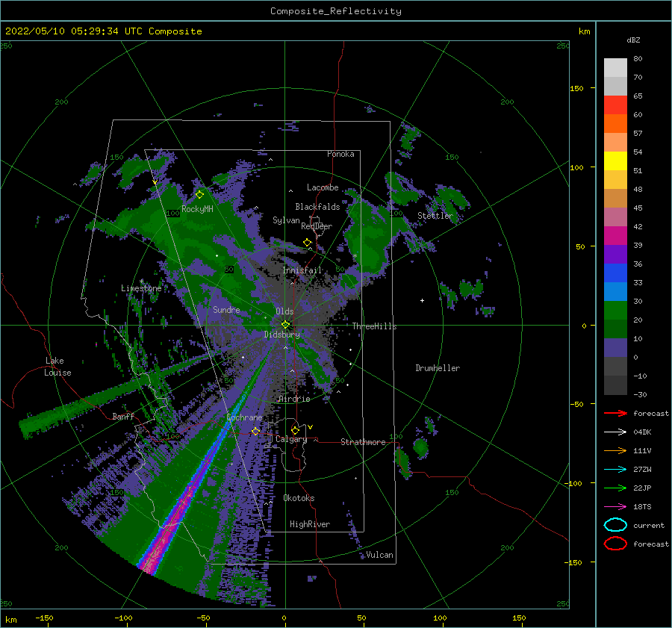This screenshot has width=672, height=628.
Task: Click the Olds city label
Action: tap(284, 311)
